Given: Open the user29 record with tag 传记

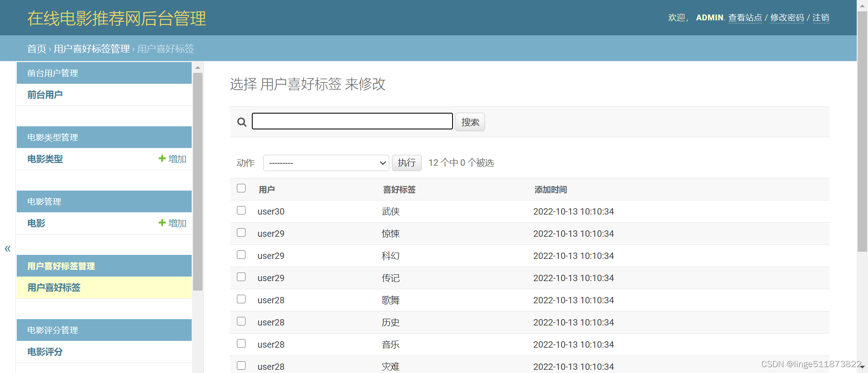Looking at the screenshot, I should [x=271, y=278].
